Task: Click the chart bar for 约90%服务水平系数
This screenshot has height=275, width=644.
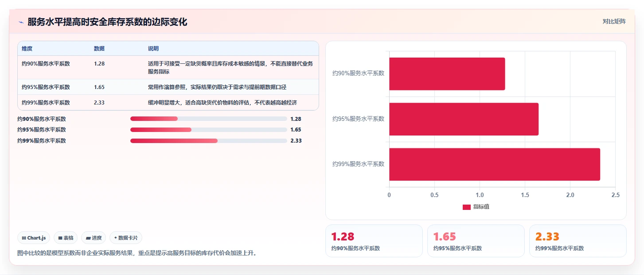Action: [x=447, y=74]
